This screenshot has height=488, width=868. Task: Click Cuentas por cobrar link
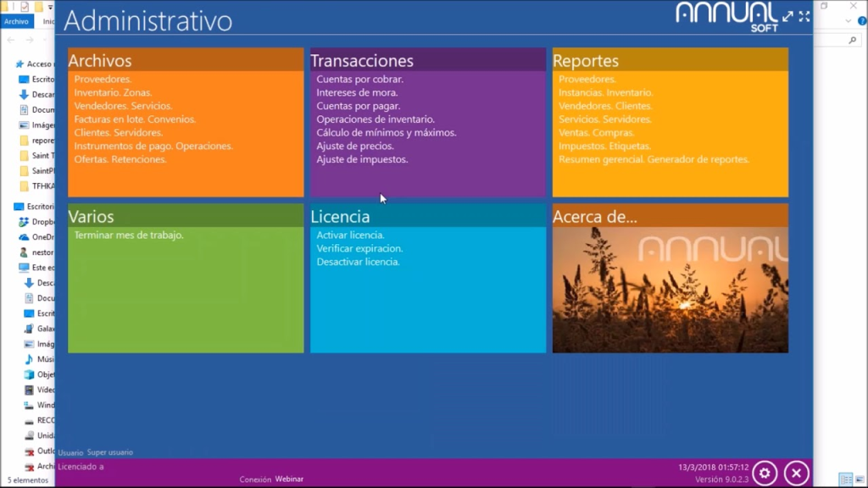pos(359,80)
